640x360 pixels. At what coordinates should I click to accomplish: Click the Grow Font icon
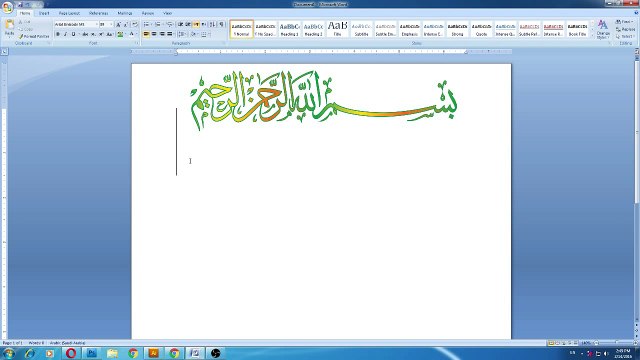(118, 24)
